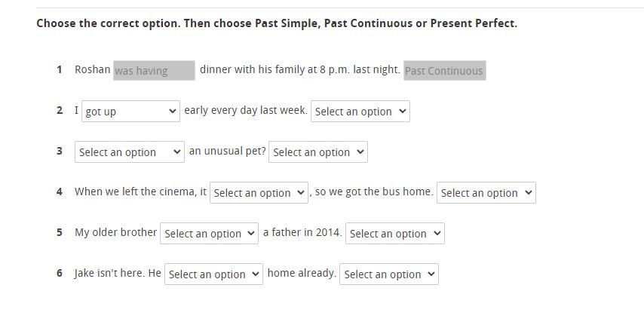Click the greyed "was having" example field
644x331 pixels.
click(x=154, y=71)
